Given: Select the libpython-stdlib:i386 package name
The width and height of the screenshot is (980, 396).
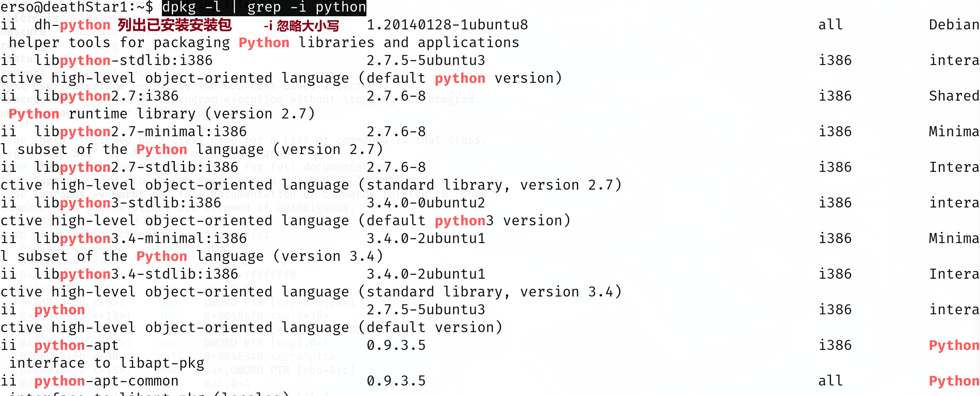Looking at the screenshot, I should 124,61.
